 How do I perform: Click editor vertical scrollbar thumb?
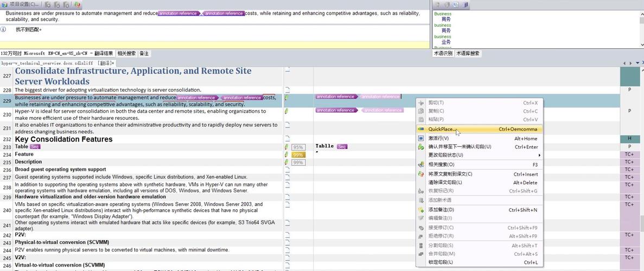[641, 224]
